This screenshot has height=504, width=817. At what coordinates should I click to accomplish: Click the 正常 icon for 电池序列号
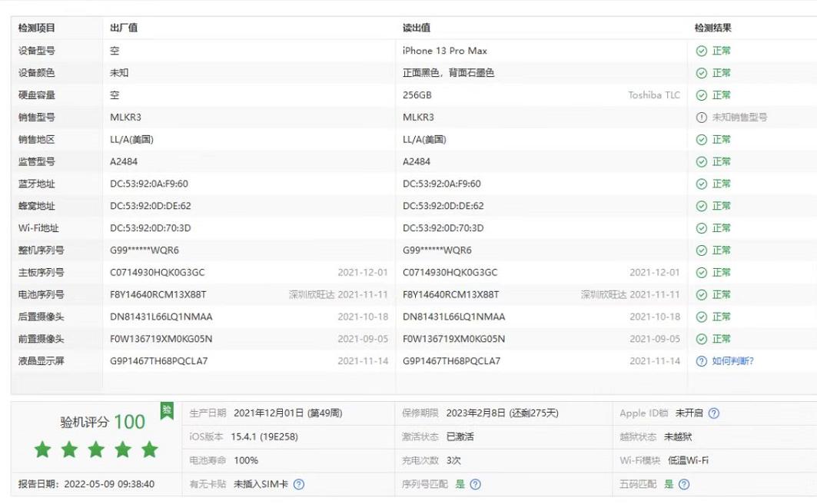(699, 294)
